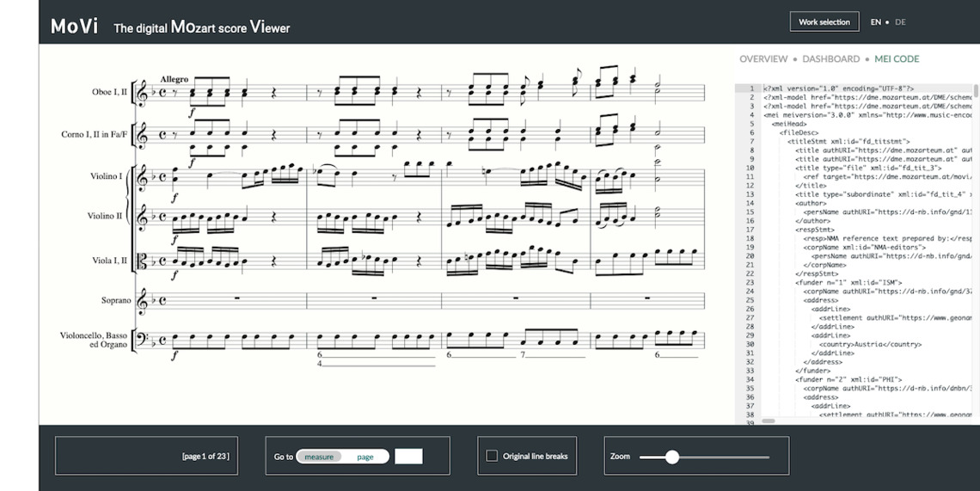Click the '<country>Austria</country>' line
The height and width of the screenshot is (491, 980).
coord(870,344)
